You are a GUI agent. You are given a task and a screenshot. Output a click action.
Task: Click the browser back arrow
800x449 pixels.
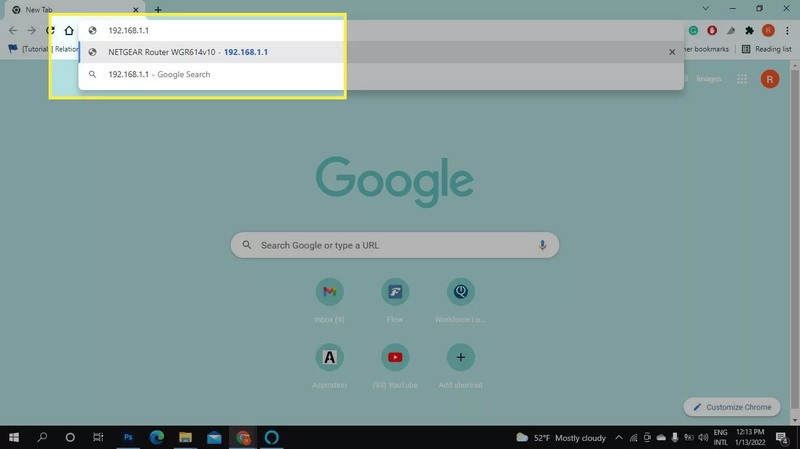[x=13, y=31]
